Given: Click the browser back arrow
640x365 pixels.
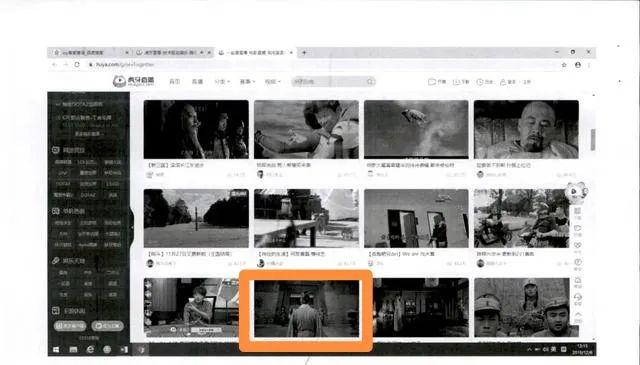Looking at the screenshot, I should coord(54,65).
